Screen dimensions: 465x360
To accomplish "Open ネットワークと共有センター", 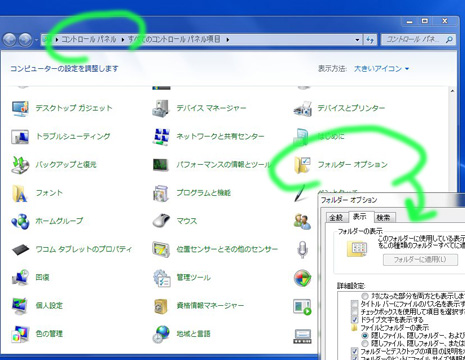I will pyautogui.click(x=208, y=136).
